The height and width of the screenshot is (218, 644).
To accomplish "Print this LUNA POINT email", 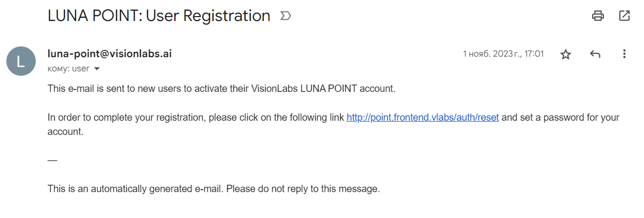I will (598, 16).
